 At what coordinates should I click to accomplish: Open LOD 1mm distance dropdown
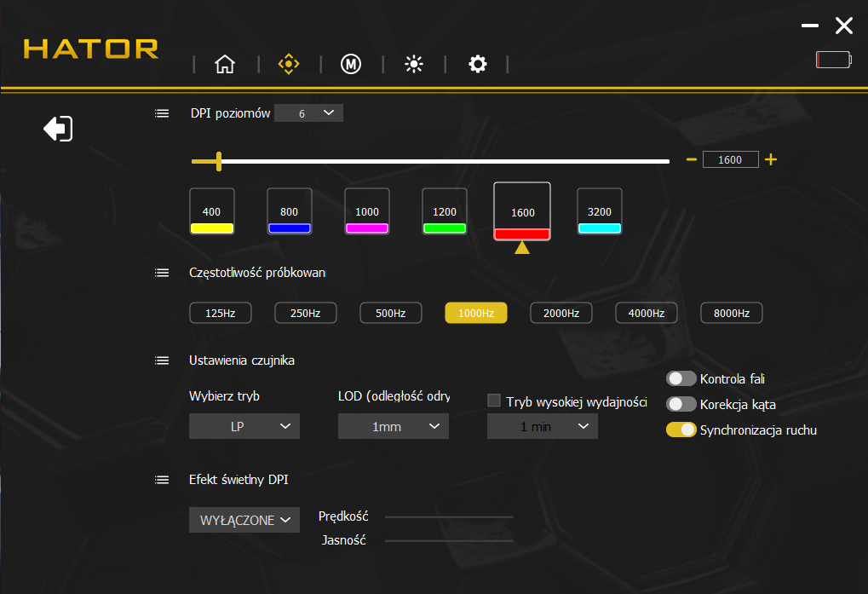394,426
